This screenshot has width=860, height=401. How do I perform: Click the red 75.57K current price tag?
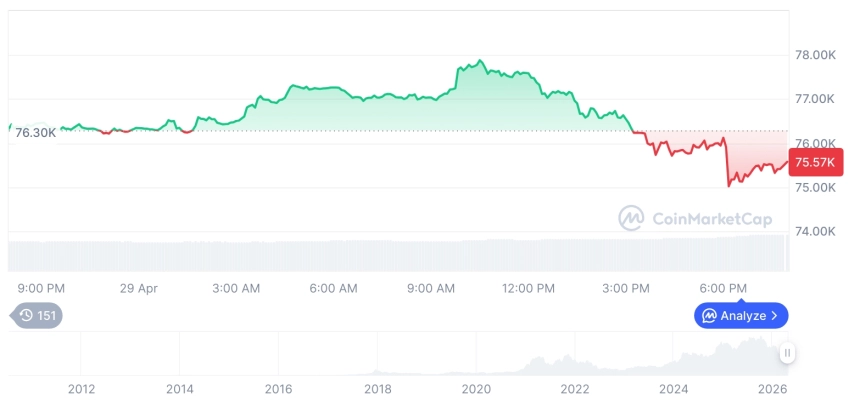coord(816,162)
